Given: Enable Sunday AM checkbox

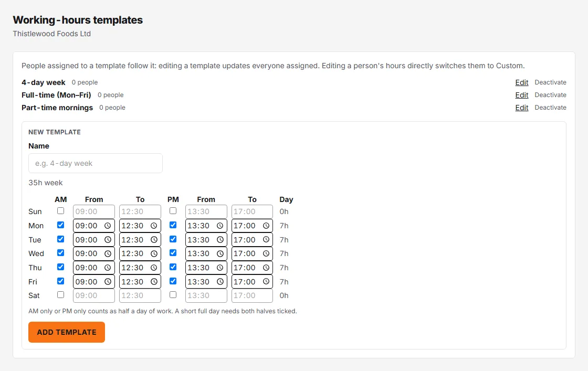Looking at the screenshot, I should click(60, 210).
